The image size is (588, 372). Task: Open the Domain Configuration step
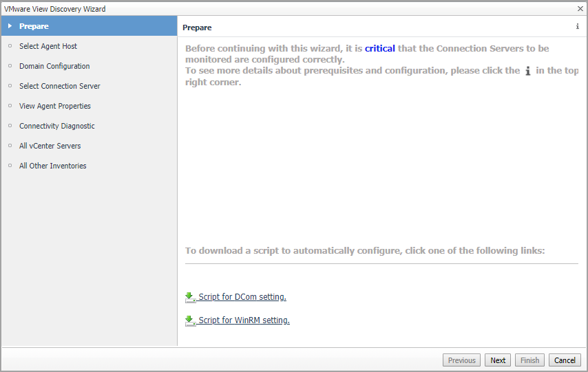(54, 66)
